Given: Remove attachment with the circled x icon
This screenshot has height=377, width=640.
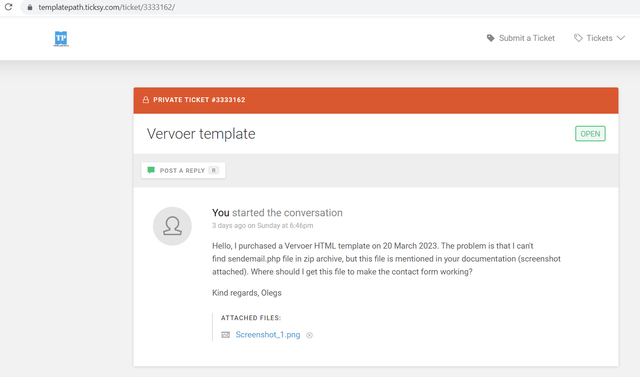Looking at the screenshot, I should tap(309, 335).
